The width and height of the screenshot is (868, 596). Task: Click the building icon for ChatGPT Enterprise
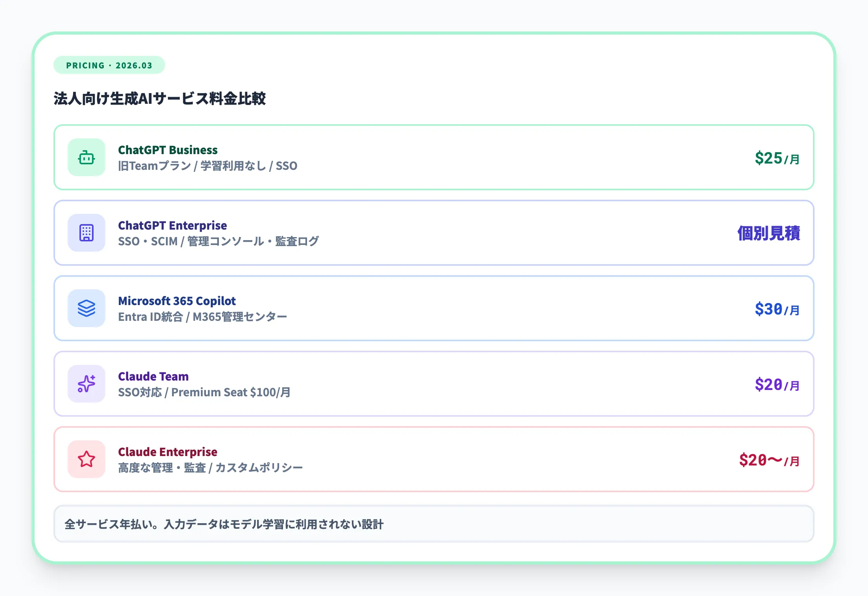point(86,233)
